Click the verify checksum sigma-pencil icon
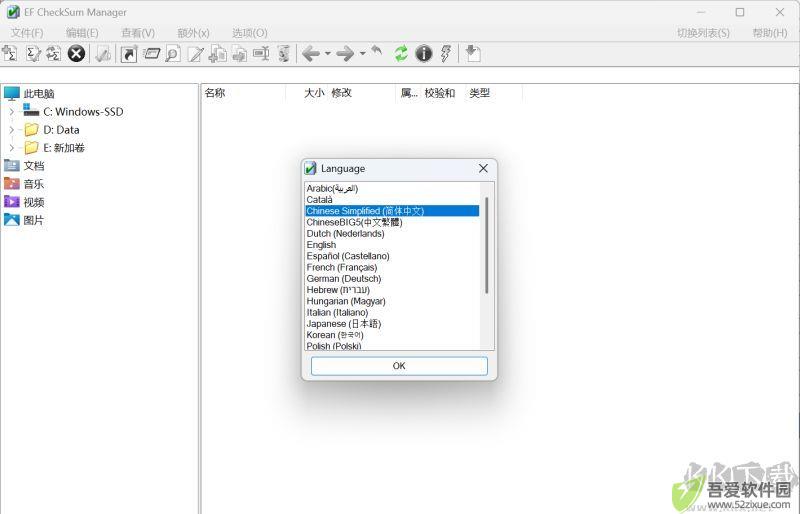The image size is (800, 514). [33, 53]
